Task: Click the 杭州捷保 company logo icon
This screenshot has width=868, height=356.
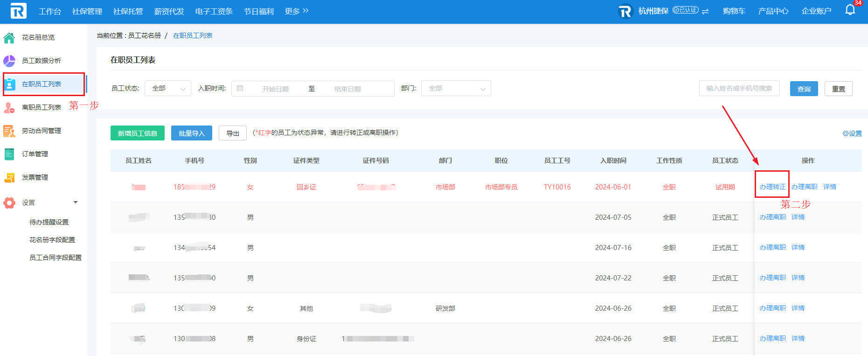Action: [x=625, y=11]
